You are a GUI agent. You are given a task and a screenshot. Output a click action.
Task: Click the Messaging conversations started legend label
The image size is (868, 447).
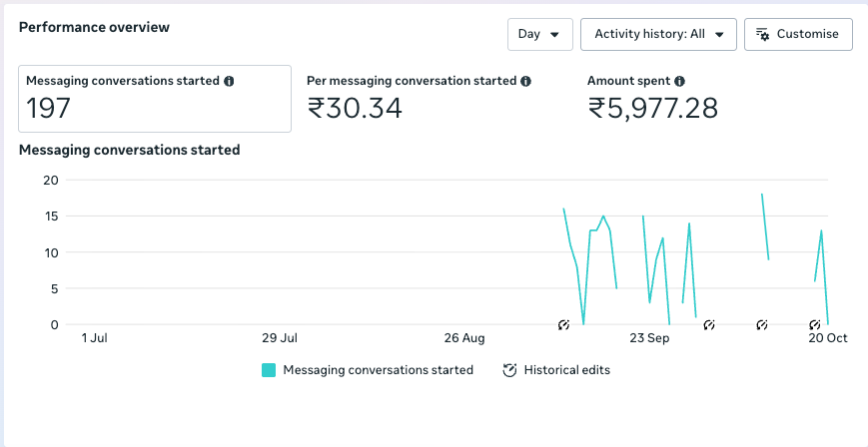(379, 370)
